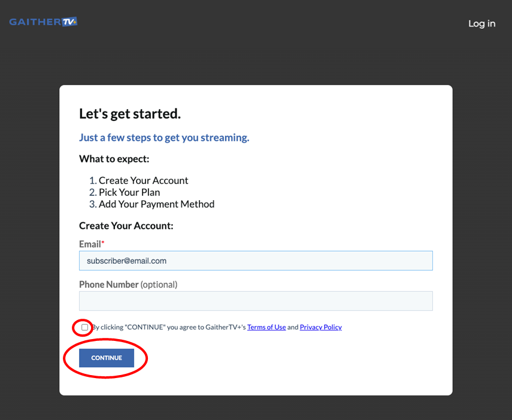
Task: Click the "Let's get started." heading
Action: (x=130, y=114)
